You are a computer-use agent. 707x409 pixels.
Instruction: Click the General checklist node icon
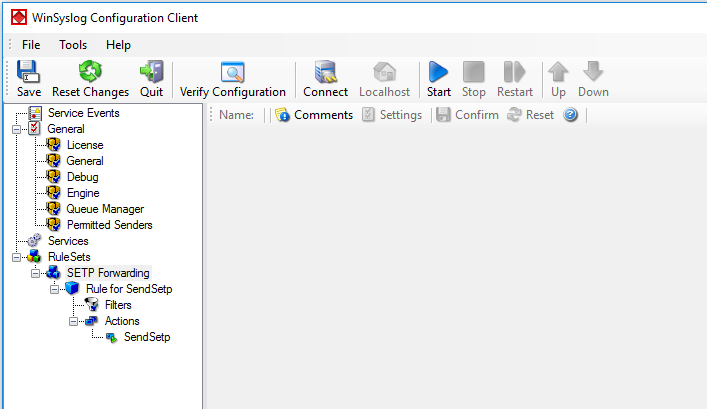(34, 129)
